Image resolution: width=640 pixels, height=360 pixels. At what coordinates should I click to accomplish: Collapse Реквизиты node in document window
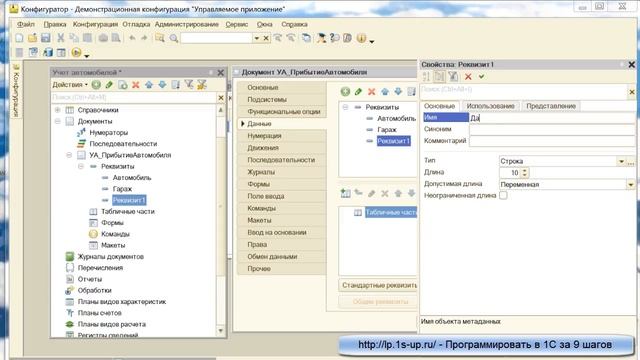tap(345, 107)
